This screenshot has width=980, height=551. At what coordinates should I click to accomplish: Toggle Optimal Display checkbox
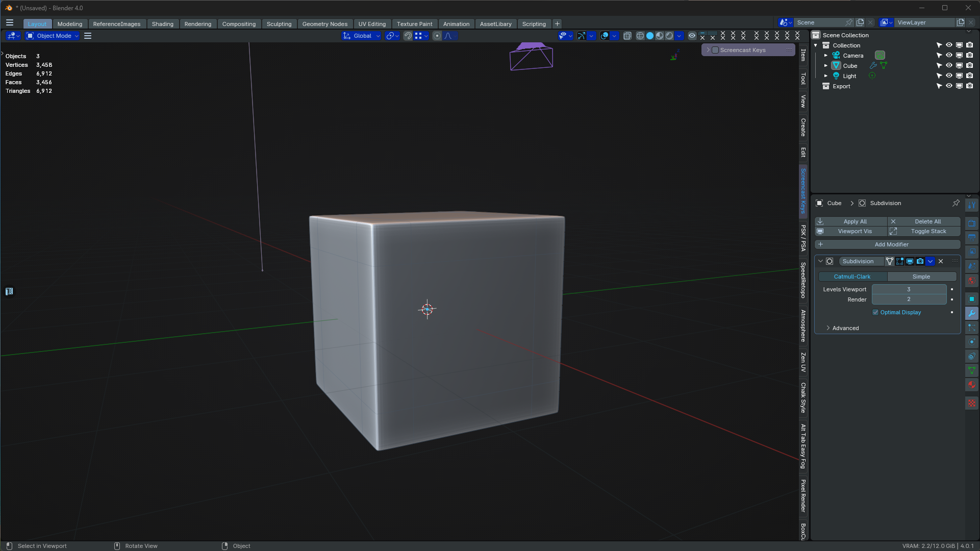875,312
